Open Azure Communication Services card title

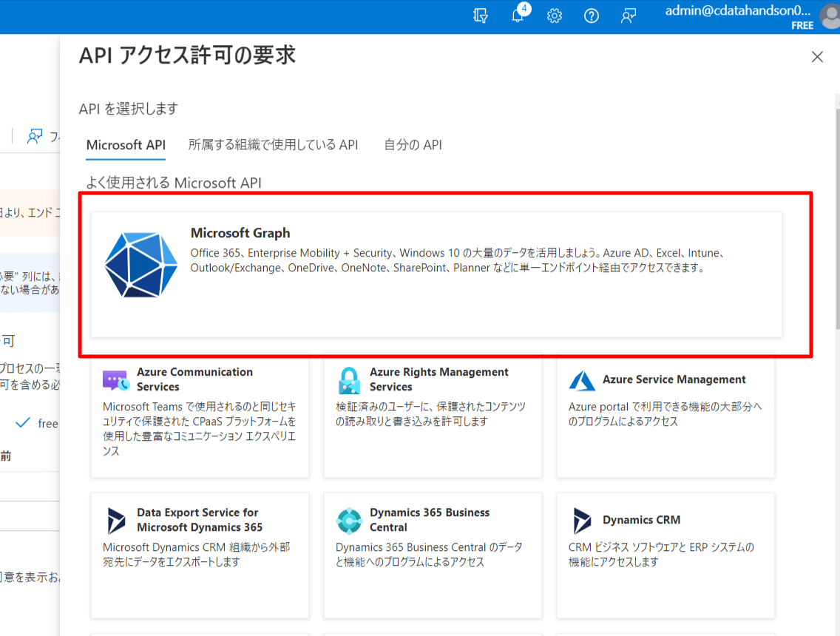tap(194, 379)
